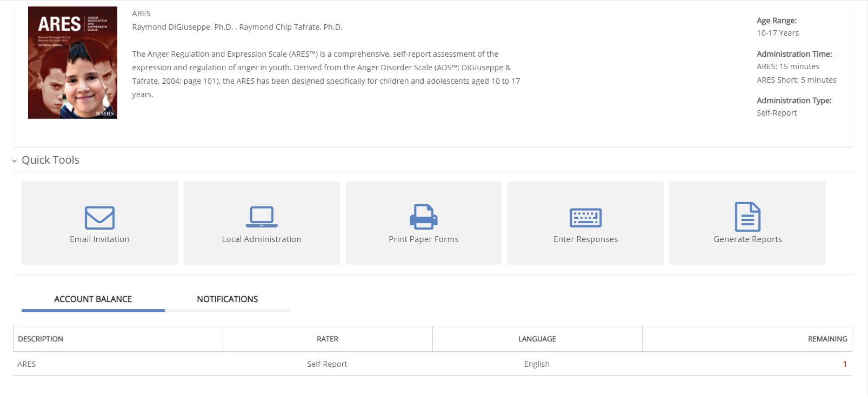Open the Print Paper Forms label
Screen dimensions: 868x396
click(424, 239)
